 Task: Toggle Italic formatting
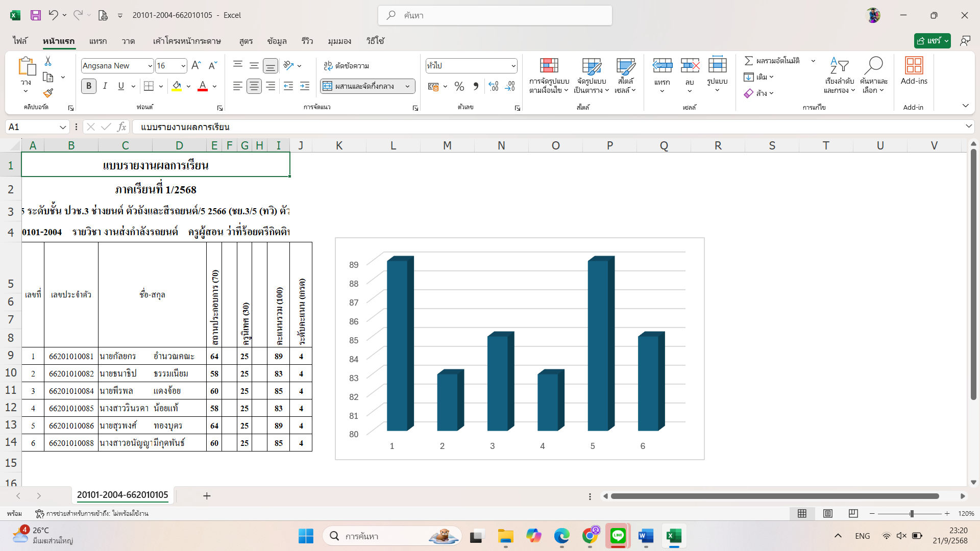105,86
